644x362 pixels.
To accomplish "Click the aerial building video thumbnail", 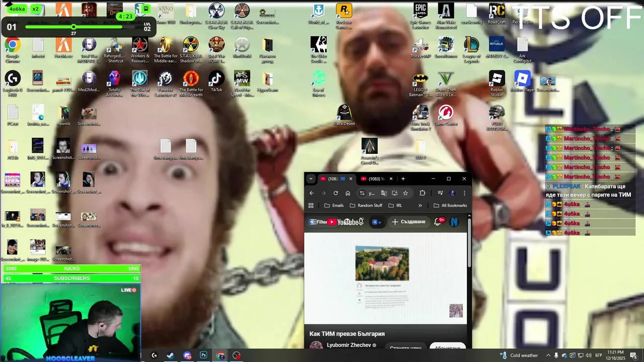I will 382,263.
